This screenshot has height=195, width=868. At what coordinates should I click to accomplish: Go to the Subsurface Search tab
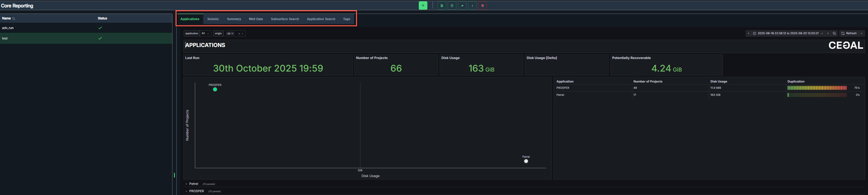[285, 19]
